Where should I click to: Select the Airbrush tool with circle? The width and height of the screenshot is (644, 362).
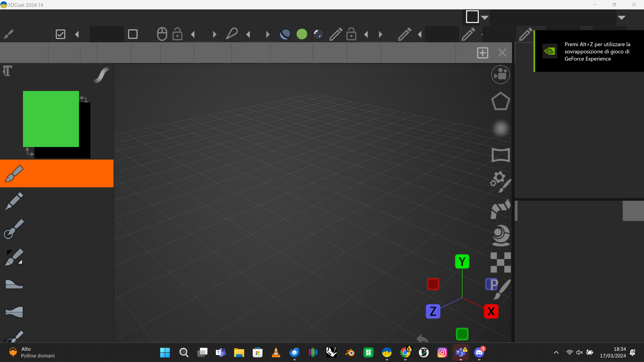(x=14, y=229)
